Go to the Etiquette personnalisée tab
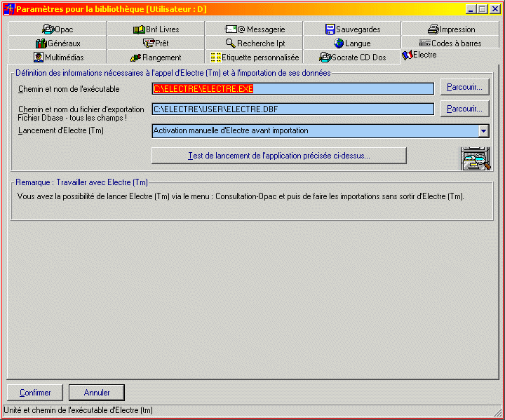The image size is (505, 420). click(x=255, y=57)
